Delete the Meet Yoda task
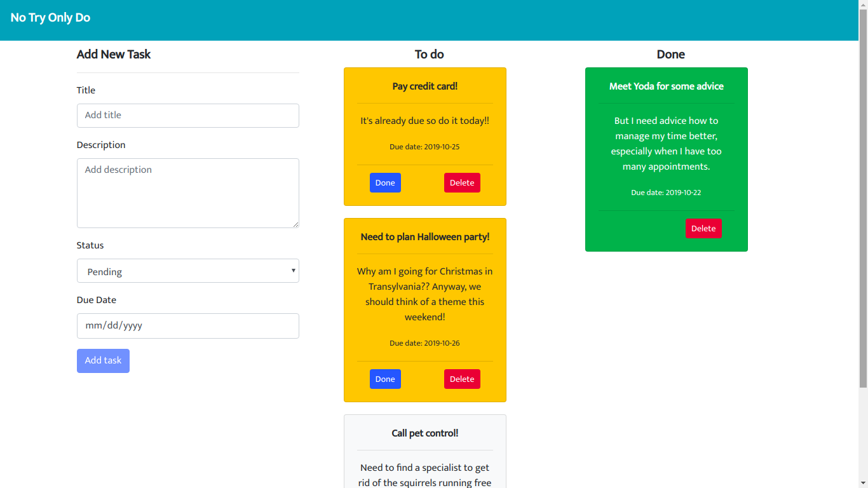 (x=703, y=229)
